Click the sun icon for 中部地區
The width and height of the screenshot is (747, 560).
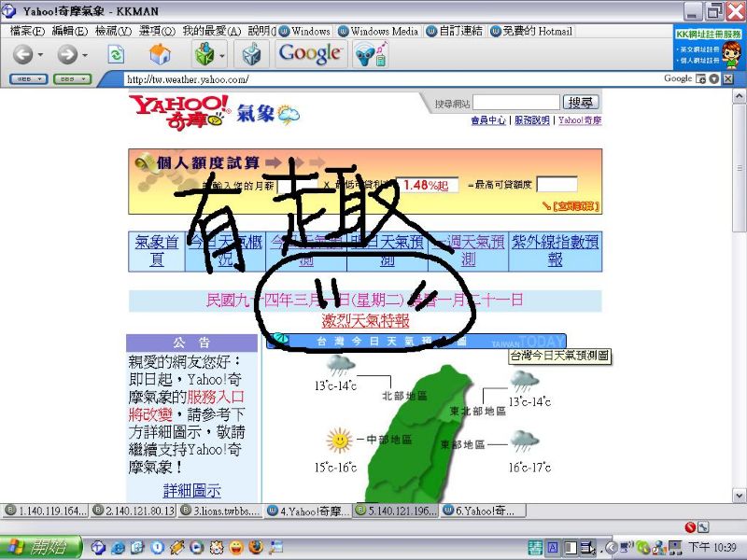tap(339, 441)
